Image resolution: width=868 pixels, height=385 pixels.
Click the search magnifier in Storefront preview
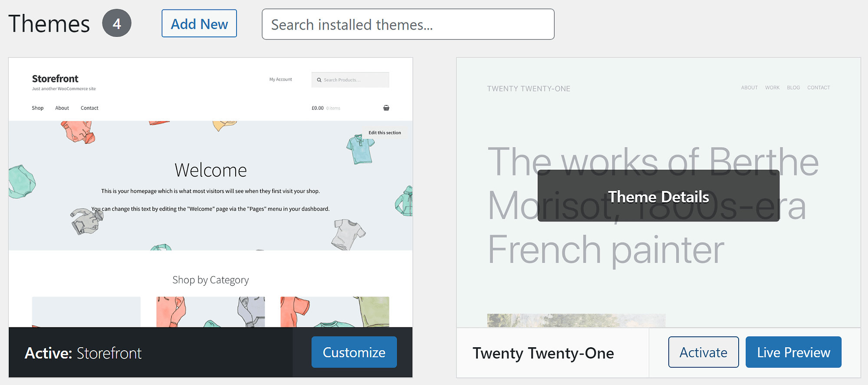point(319,80)
